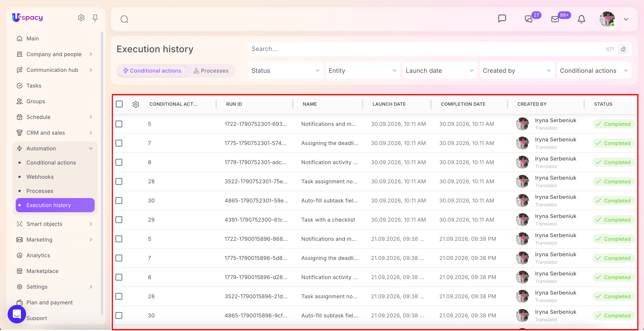Open table column settings gear
This screenshot has height=331, width=644.
(x=136, y=104)
